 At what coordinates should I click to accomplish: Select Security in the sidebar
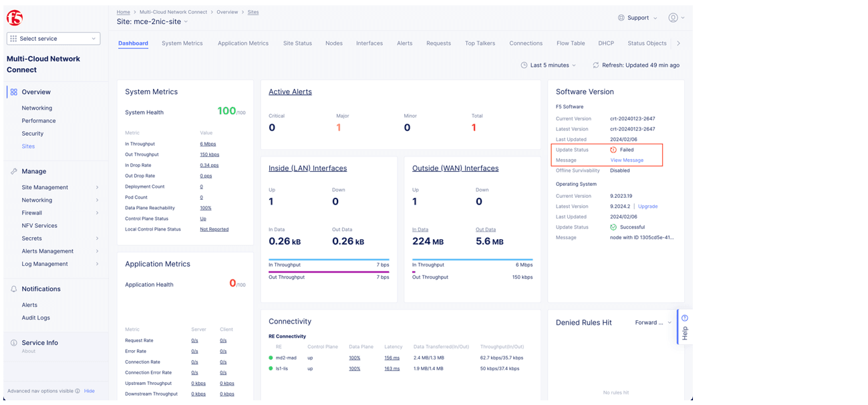33,134
